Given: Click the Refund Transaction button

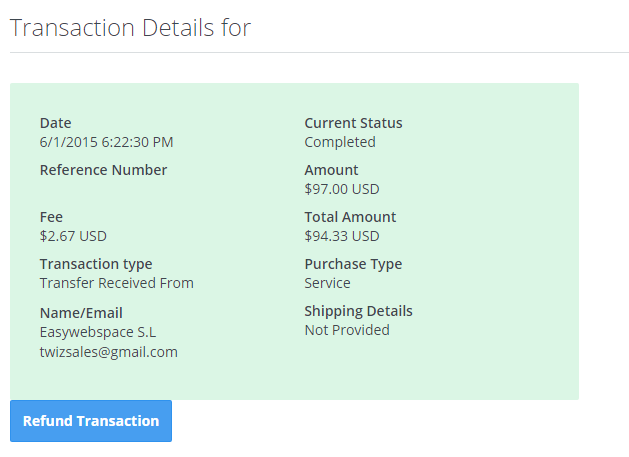Looking at the screenshot, I should point(91,421).
